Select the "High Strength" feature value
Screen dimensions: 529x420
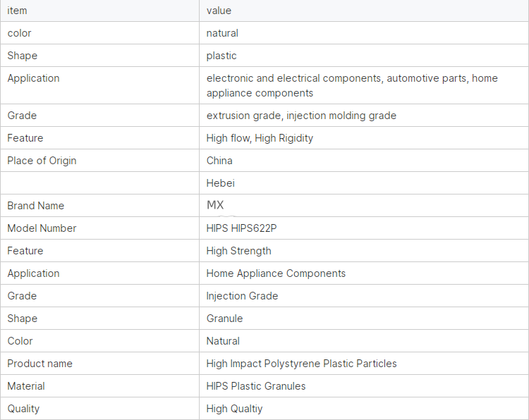238,251
